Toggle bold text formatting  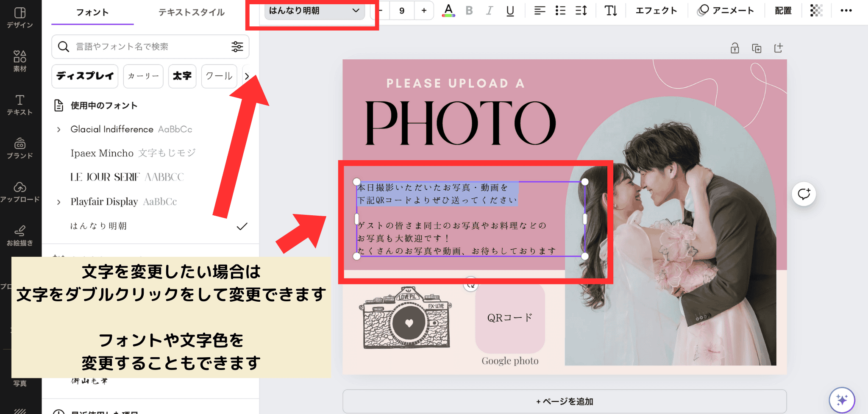click(x=469, y=11)
